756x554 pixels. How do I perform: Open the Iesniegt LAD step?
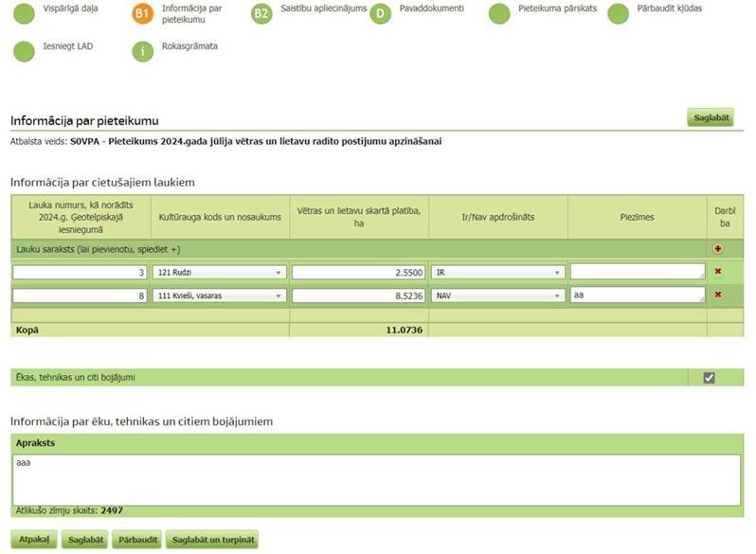25,51
